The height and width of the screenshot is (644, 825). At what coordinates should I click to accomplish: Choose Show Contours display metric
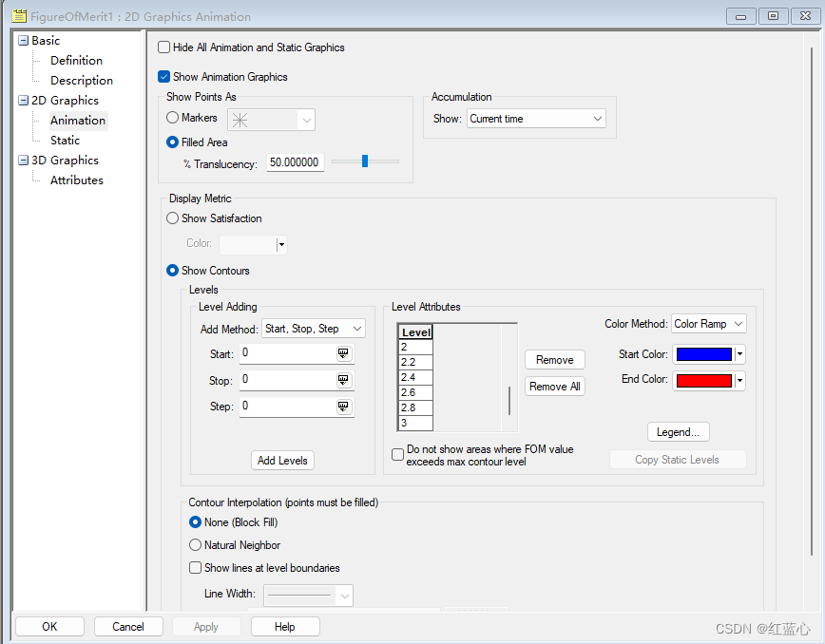click(x=173, y=270)
